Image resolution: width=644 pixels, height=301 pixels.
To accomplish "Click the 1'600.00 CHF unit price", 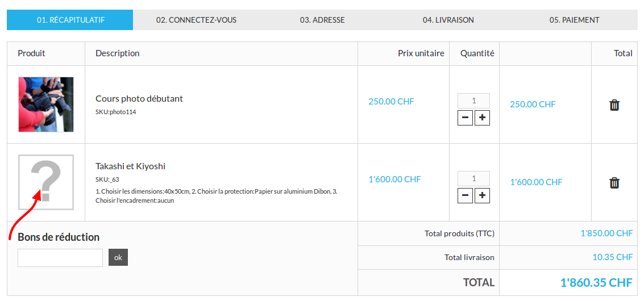I will [x=394, y=179].
